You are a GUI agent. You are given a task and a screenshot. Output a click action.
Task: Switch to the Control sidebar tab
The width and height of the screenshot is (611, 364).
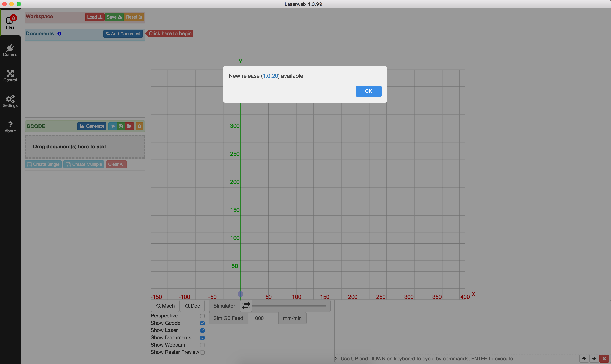point(10,76)
